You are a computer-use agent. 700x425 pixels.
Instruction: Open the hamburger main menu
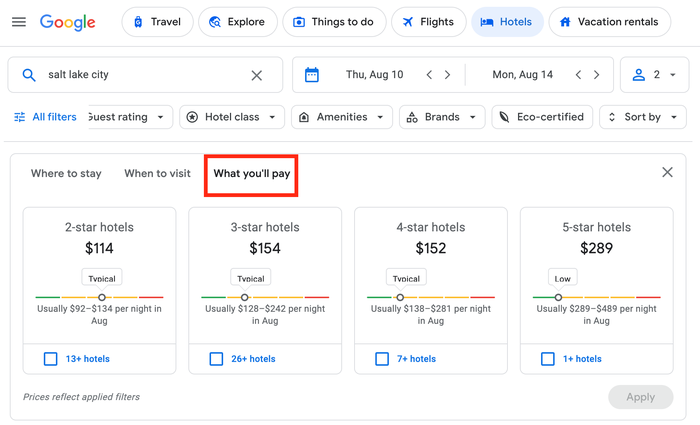click(x=19, y=21)
